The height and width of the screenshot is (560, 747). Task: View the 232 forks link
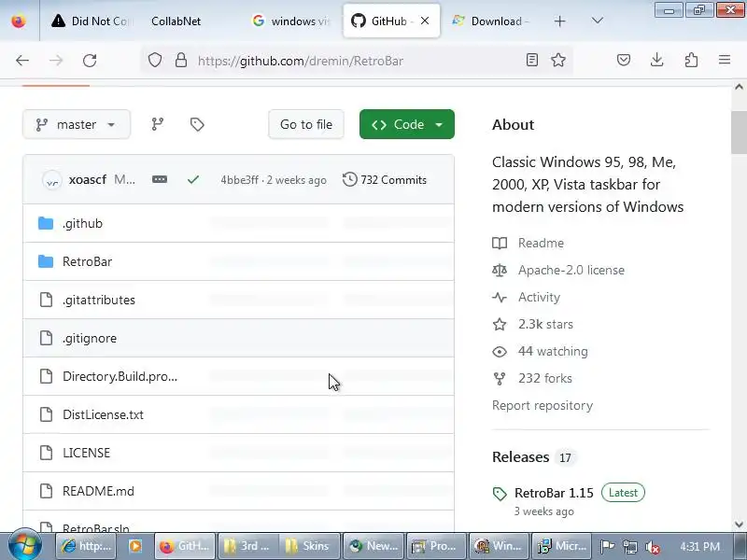(545, 379)
